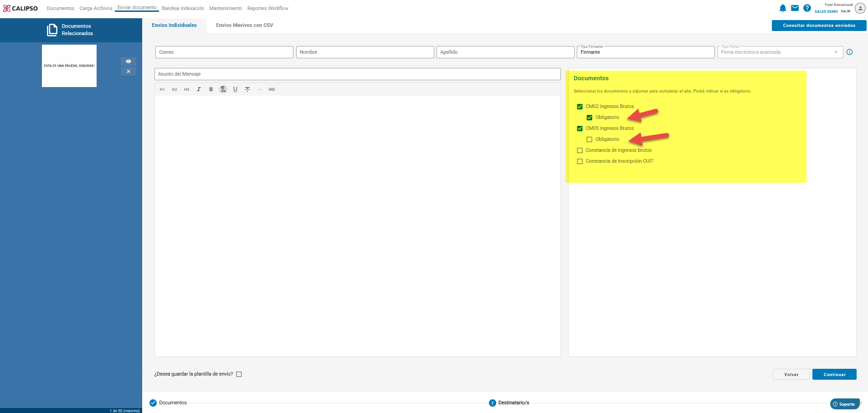Go to Documentos step in progress bar

tap(168, 403)
